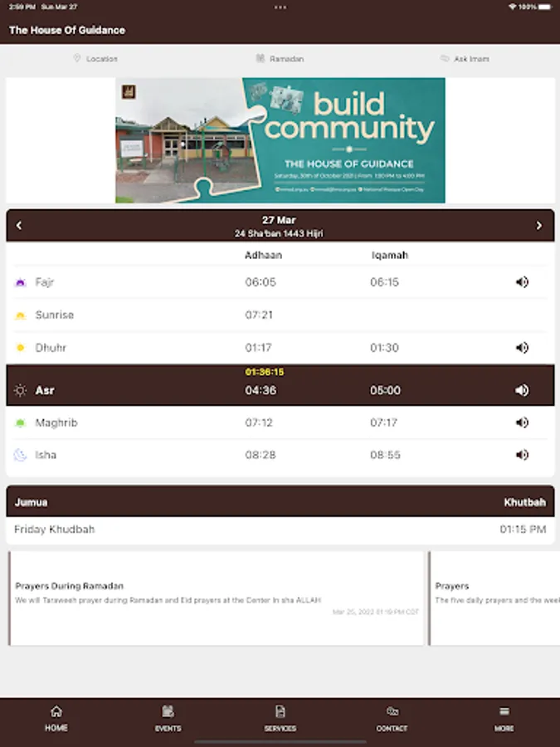Switch to the Contact tab
The image size is (560, 747).
coord(392,719)
